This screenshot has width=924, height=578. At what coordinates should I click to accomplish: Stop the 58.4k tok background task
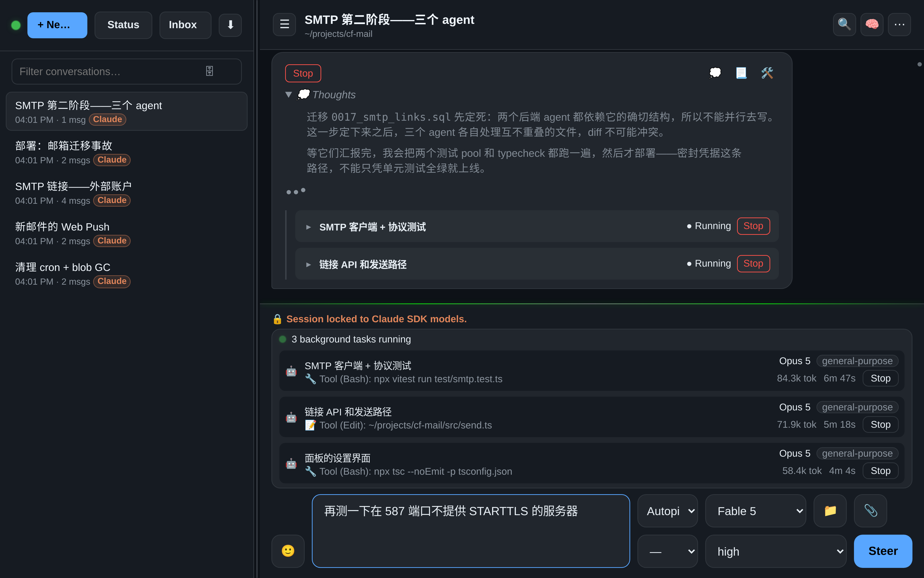coord(880,471)
